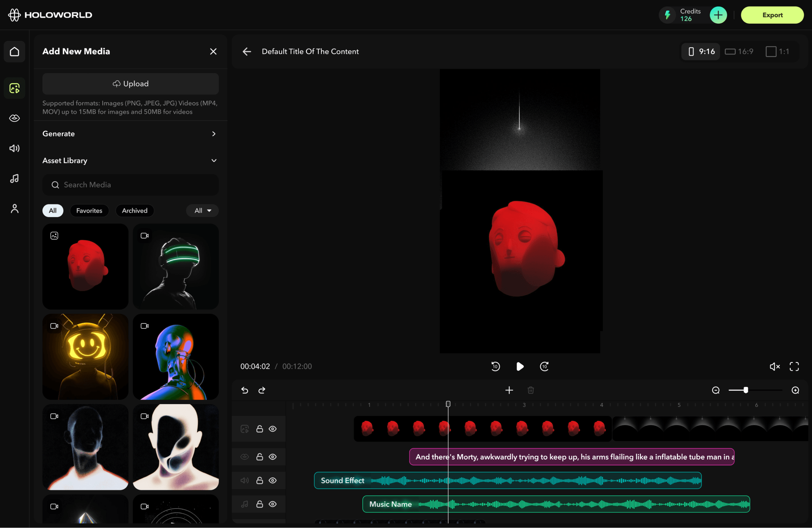Select the iridescent chrome head video thumbnail

pyautogui.click(x=176, y=357)
